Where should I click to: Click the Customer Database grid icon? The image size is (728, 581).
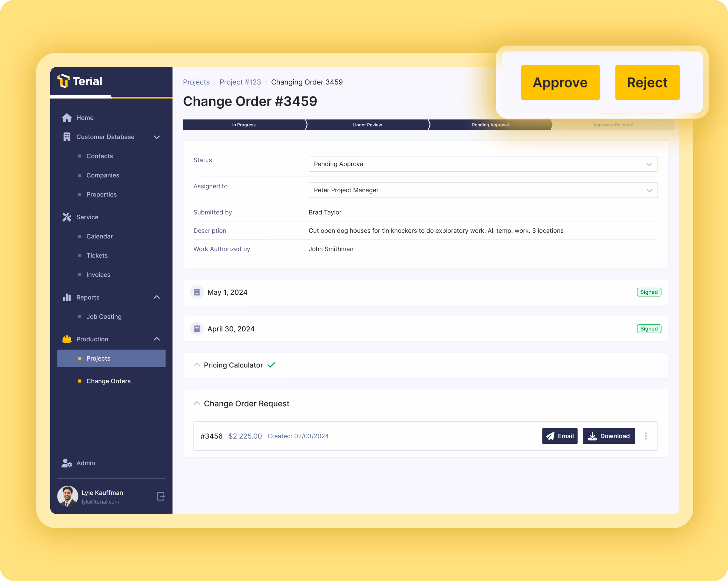tap(66, 137)
